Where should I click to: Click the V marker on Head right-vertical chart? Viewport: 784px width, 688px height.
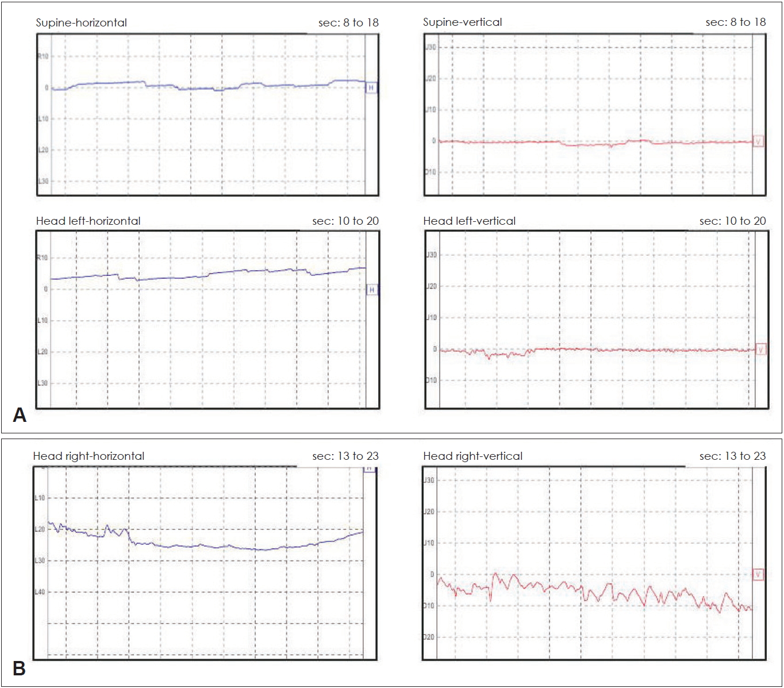pyautogui.click(x=758, y=574)
